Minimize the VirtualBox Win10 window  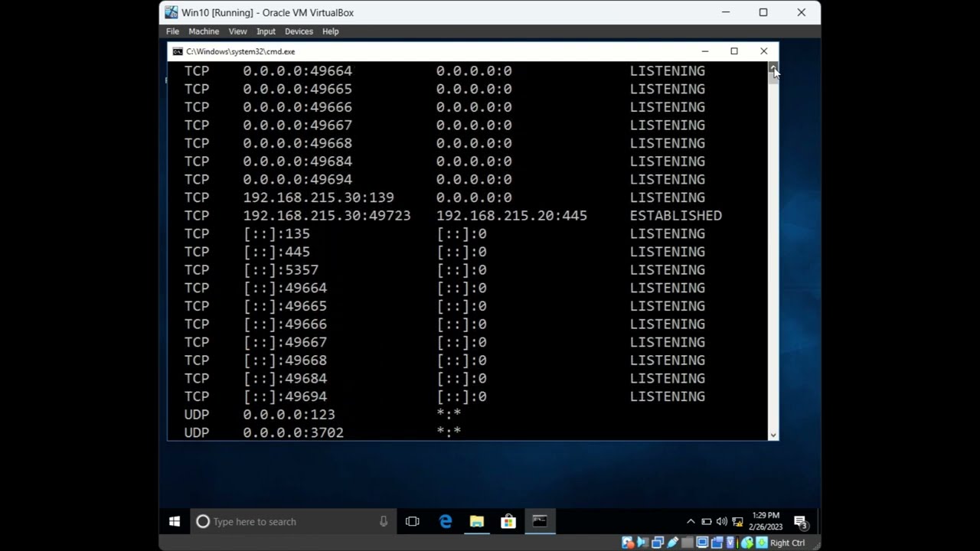pyautogui.click(x=726, y=12)
